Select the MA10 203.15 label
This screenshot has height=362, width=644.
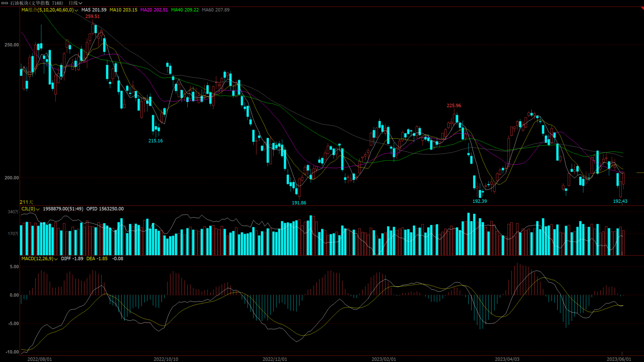tap(123, 10)
